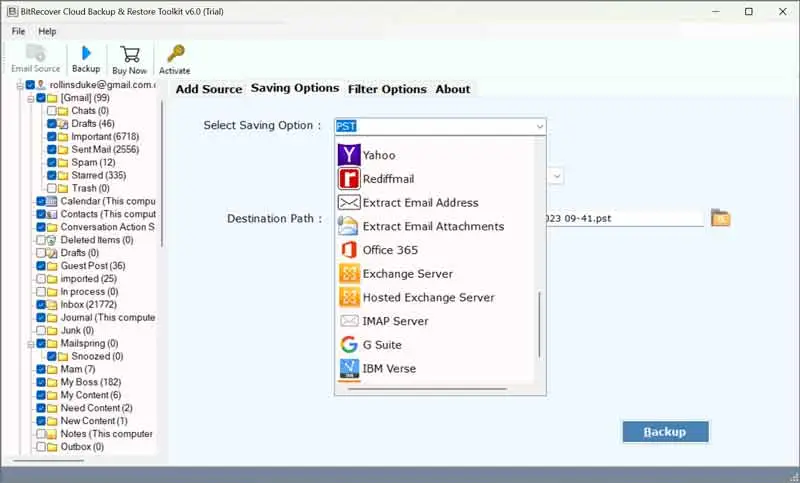This screenshot has height=483, width=800.
Task: Select Office 365 icon in dropdown
Action: tap(349, 250)
